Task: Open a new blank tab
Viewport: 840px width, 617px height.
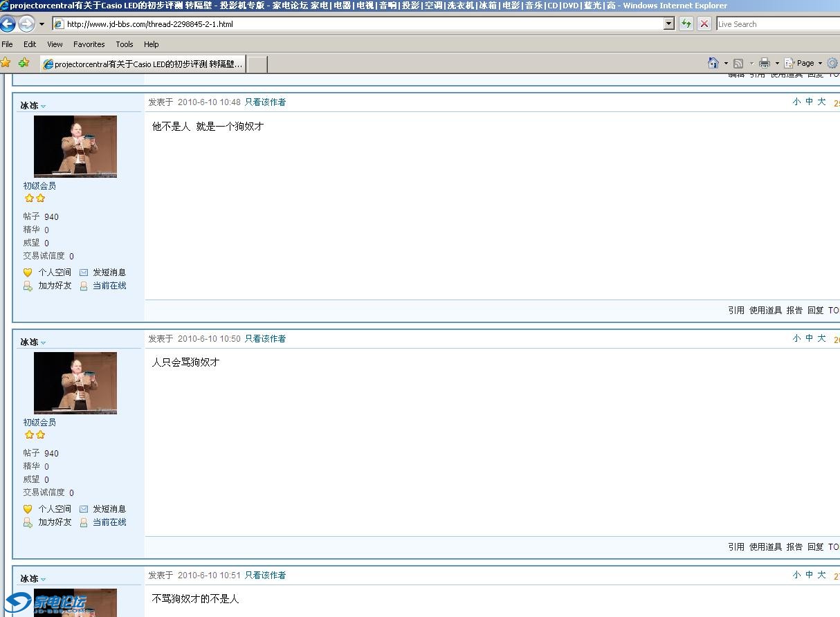Action: click(257, 64)
